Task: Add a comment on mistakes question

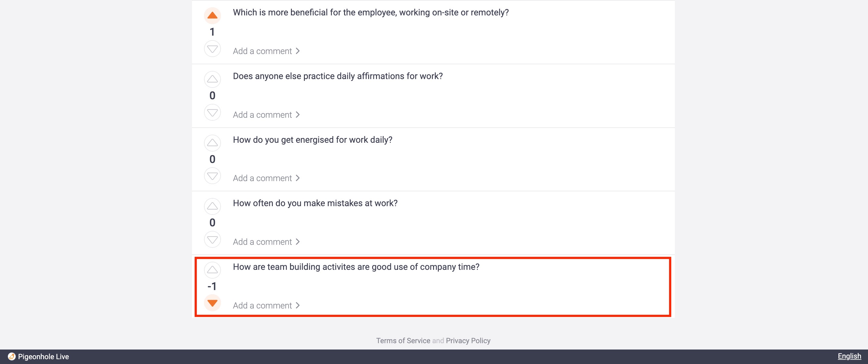Action: point(266,242)
